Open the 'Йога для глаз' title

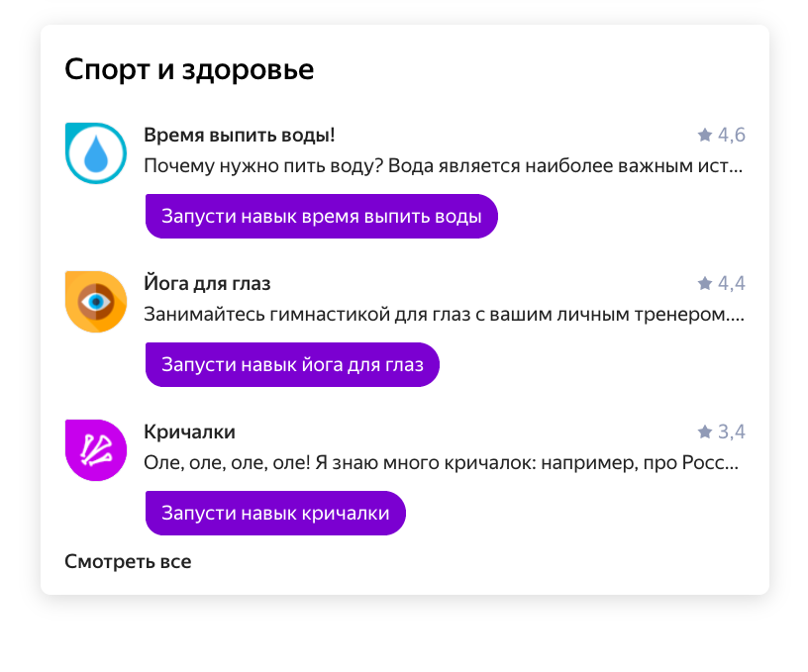click(207, 283)
